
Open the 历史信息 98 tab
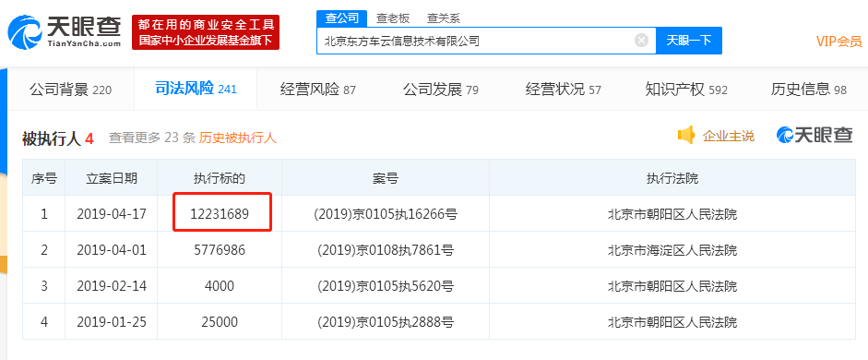click(809, 90)
